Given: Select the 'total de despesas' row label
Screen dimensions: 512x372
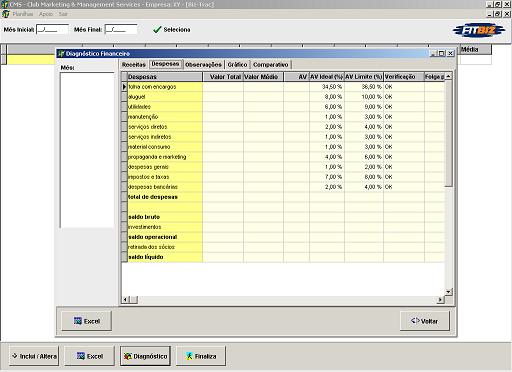Looking at the screenshot, I should pos(153,197).
